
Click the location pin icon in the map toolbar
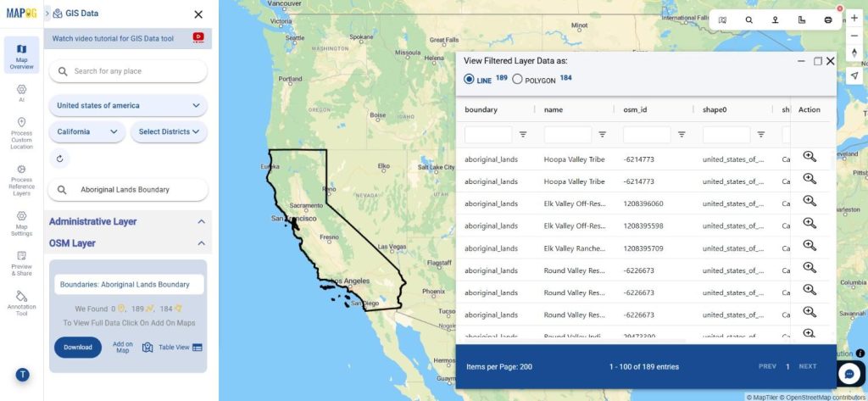point(775,20)
